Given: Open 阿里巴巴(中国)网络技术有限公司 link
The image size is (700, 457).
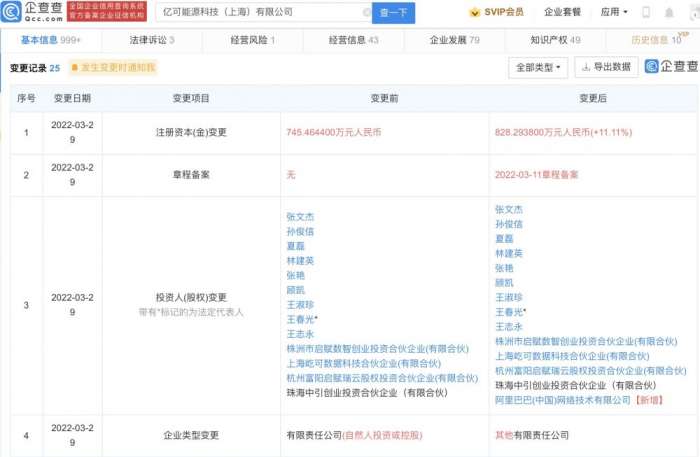Looking at the screenshot, I should click(x=562, y=399).
